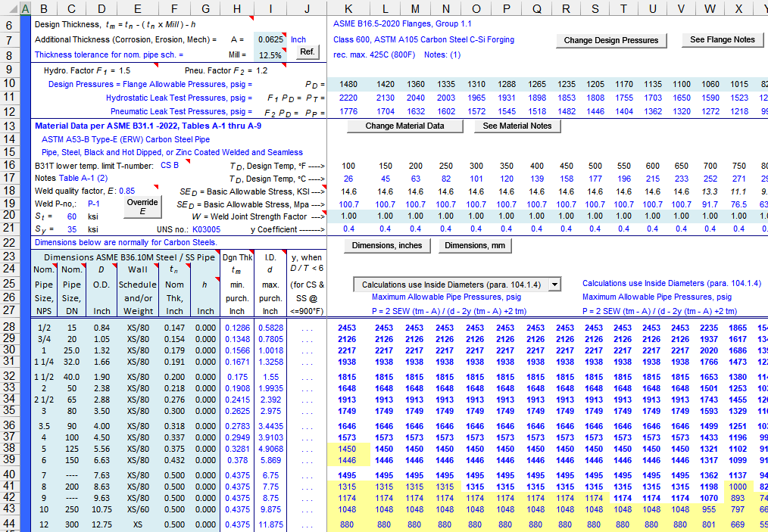Click the Pipe, Steel, Black and Hot Dipped text
The image size is (768, 532).
point(172,152)
